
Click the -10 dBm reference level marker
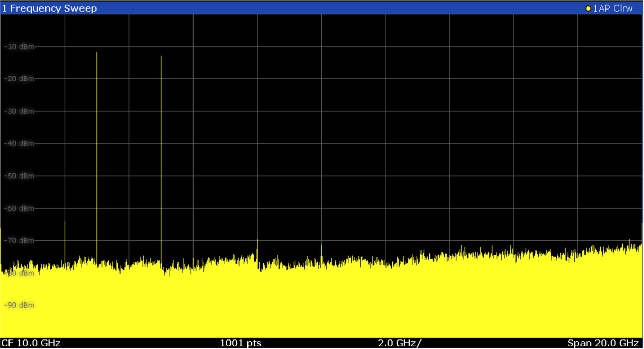click(19, 47)
